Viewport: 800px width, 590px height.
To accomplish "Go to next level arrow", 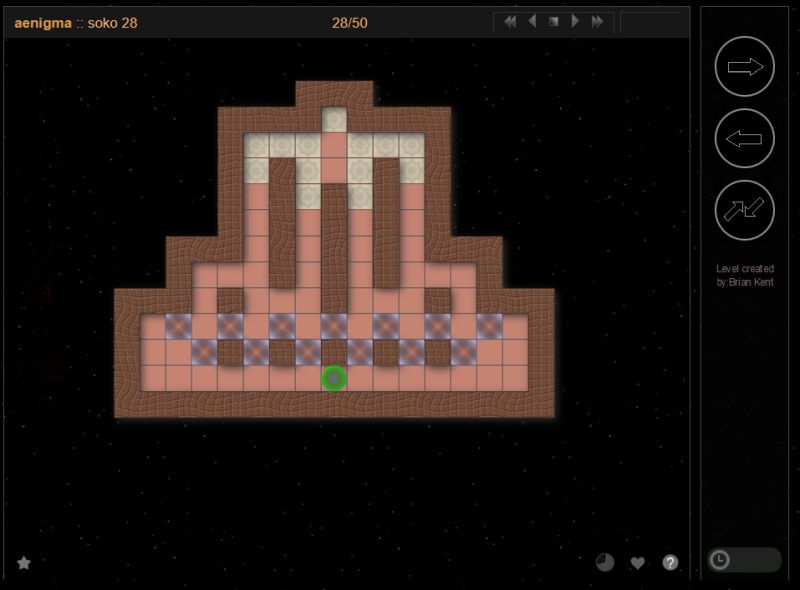I will tap(575, 21).
